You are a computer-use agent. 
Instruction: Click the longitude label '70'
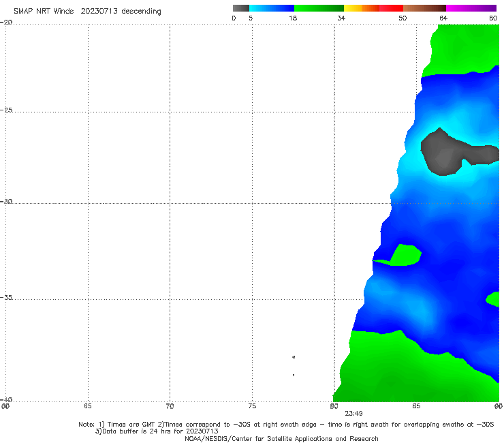click(170, 406)
